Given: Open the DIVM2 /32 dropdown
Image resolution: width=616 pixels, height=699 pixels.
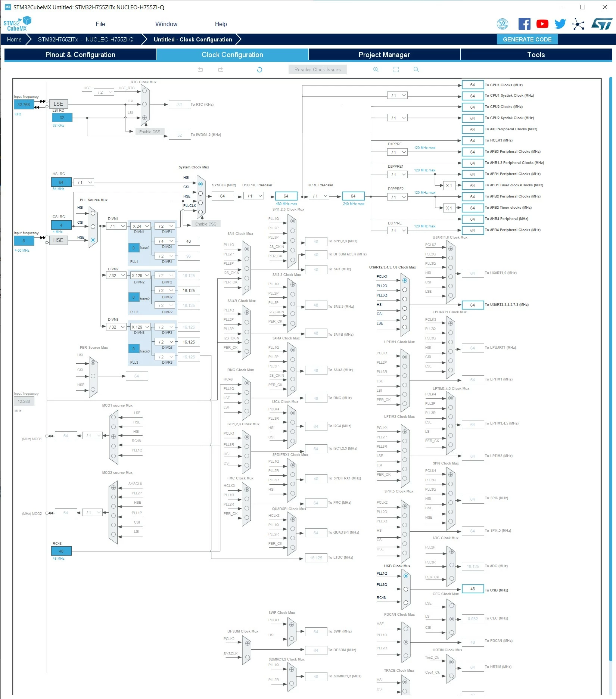Looking at the screenshot, I should pos(117,276).
